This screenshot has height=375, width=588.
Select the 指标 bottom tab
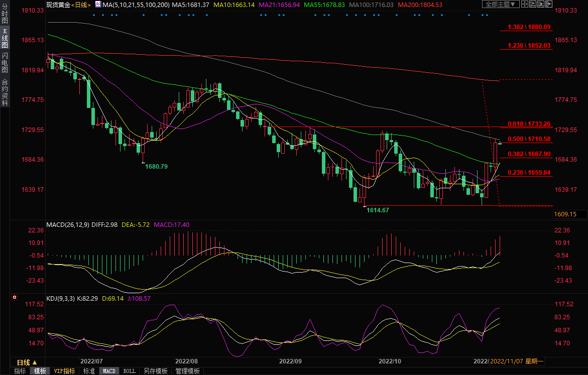pos(20,371)
